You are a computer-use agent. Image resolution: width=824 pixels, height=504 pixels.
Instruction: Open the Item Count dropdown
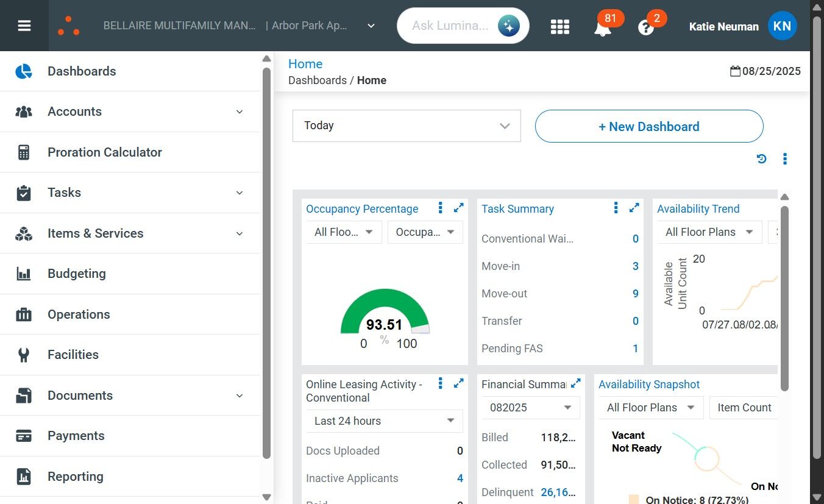744,408
